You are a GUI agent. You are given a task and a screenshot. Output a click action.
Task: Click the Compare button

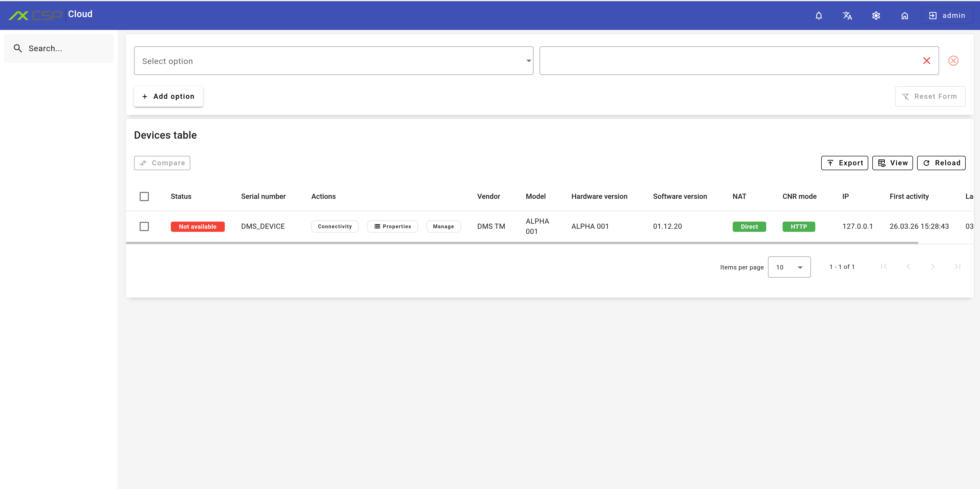click(x=162, y=163)
